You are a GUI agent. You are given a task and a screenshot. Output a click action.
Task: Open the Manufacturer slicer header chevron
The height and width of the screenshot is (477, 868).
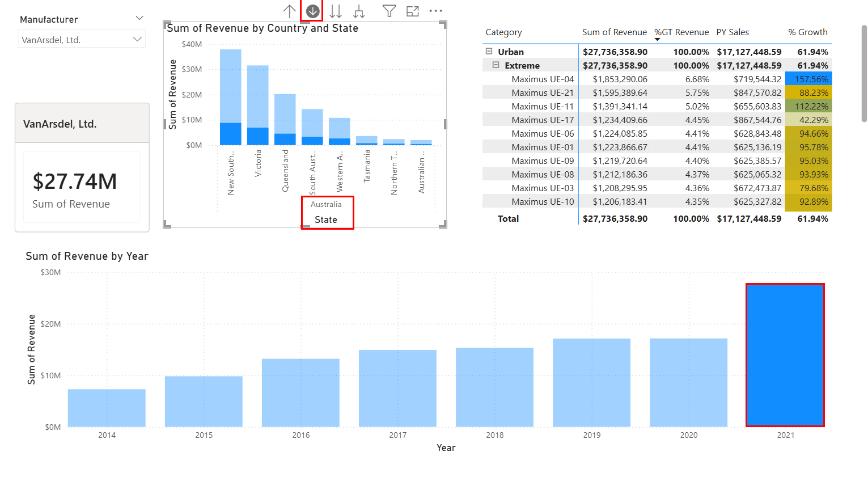tap(139, 19)
